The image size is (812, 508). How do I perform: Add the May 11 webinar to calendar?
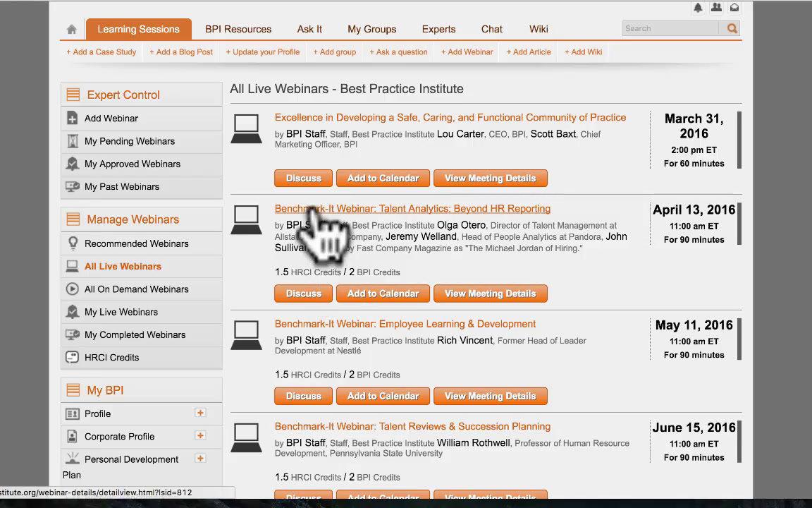383,396
